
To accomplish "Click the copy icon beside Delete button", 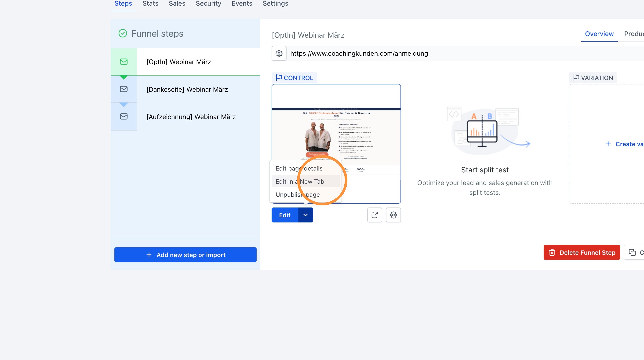I will coord(632,252).
